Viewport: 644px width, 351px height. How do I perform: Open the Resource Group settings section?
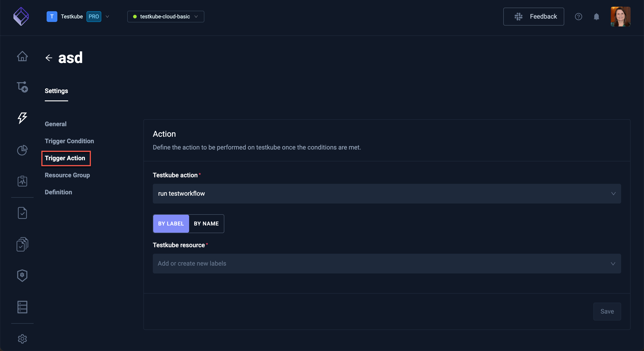[67, 175]
